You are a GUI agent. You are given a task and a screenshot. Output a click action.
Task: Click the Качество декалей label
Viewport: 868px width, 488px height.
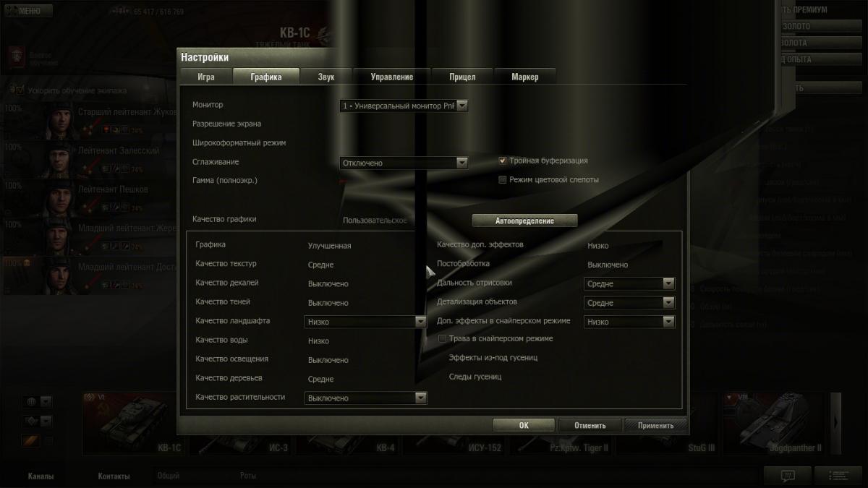[x=226, y=283]
